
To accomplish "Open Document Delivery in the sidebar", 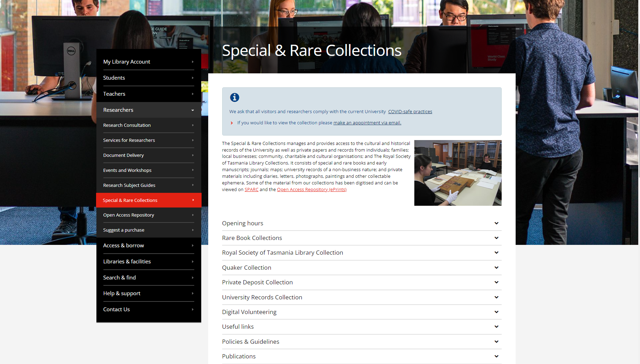I will [123, 155].
